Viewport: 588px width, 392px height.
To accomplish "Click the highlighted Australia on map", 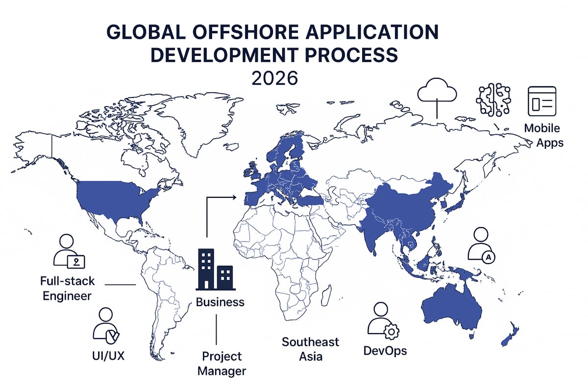I will (x=451, y=307).
